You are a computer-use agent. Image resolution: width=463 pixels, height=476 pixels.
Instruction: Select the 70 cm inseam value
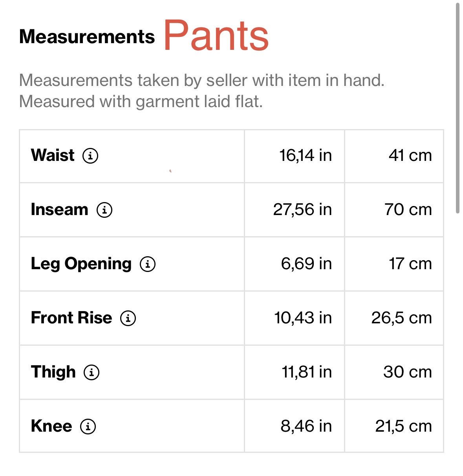[x=408, y=210]
